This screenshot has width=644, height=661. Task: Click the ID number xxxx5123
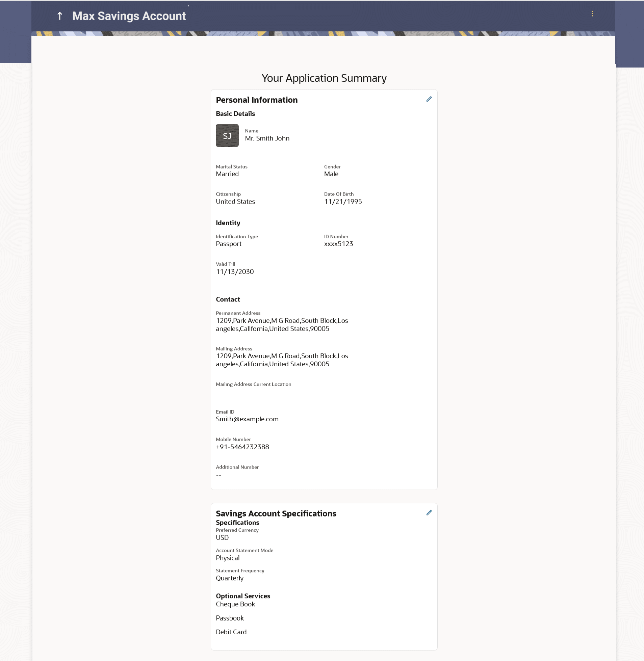click(339, 244)
